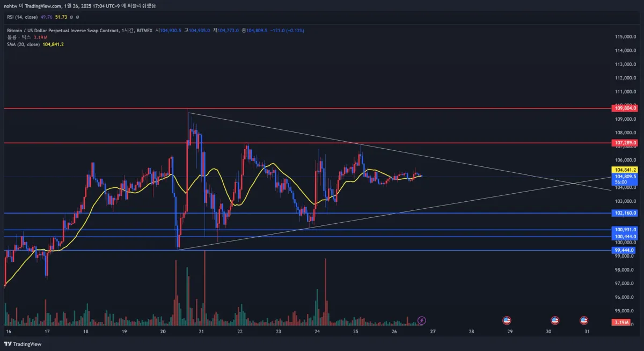Click the BITMEX exchange name in legend

pyautogui.click(x=144, y=31)
